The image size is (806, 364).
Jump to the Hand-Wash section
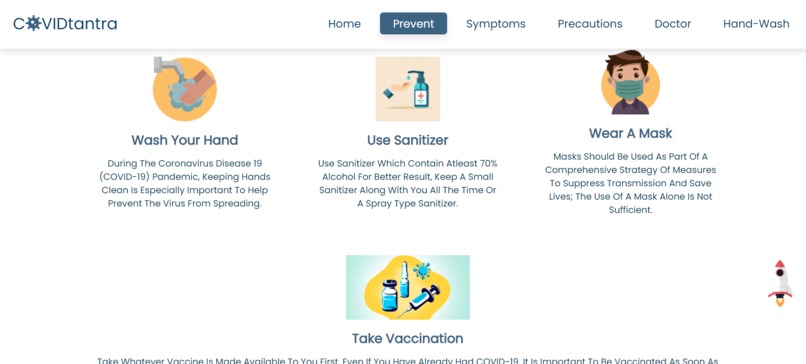coord(756,24)
